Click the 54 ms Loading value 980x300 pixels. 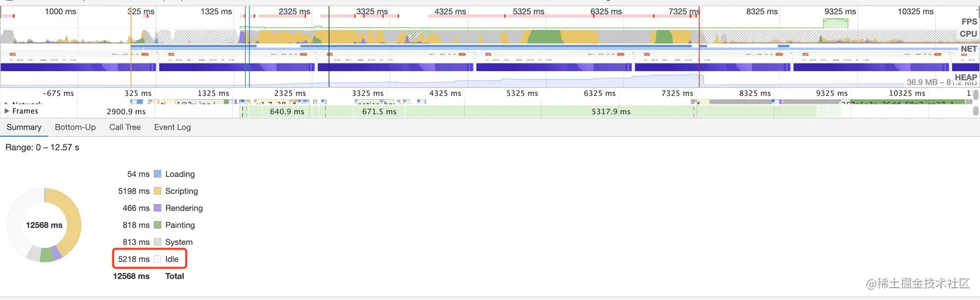(x=138, y=174)
